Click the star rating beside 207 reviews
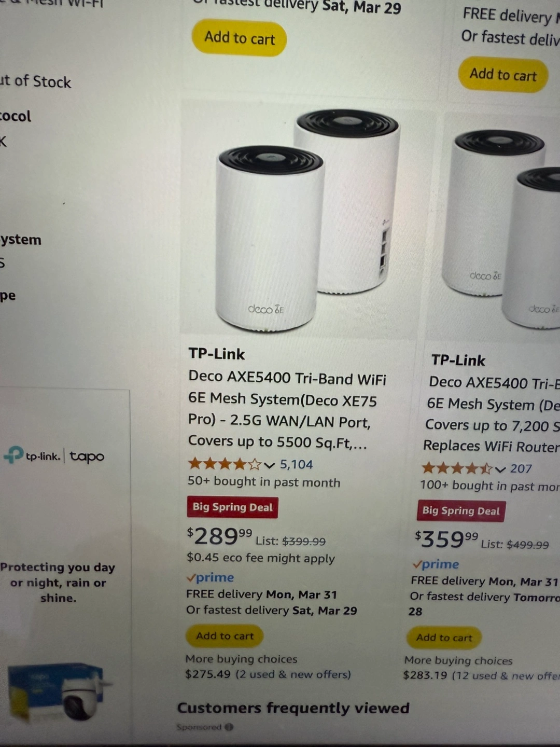 (x=456, y=468)
